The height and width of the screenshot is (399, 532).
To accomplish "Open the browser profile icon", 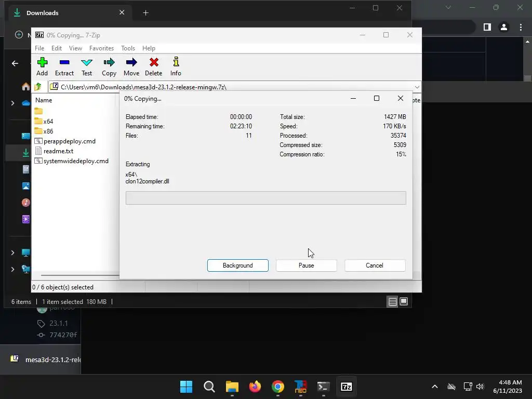I will (504, 27).
